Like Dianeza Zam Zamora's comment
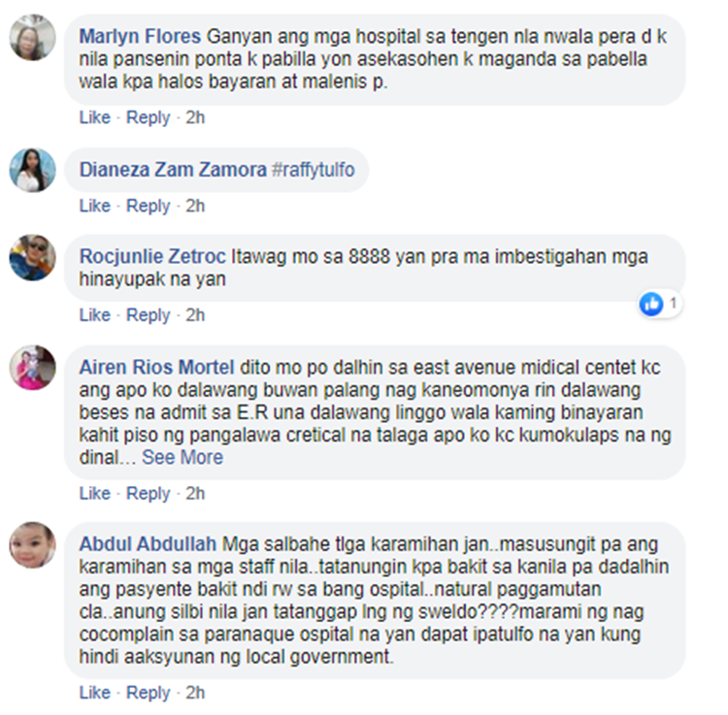 coord(95,206)
